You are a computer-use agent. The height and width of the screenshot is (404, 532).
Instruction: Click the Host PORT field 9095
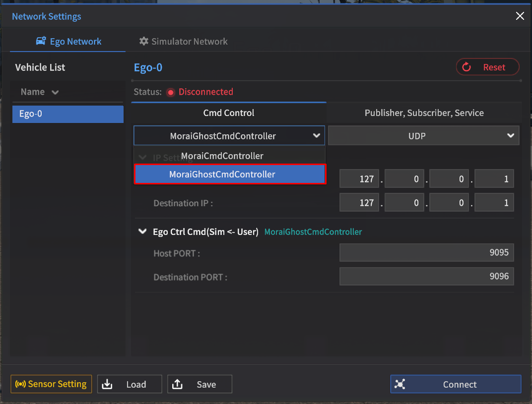click(x=426, y=253)
